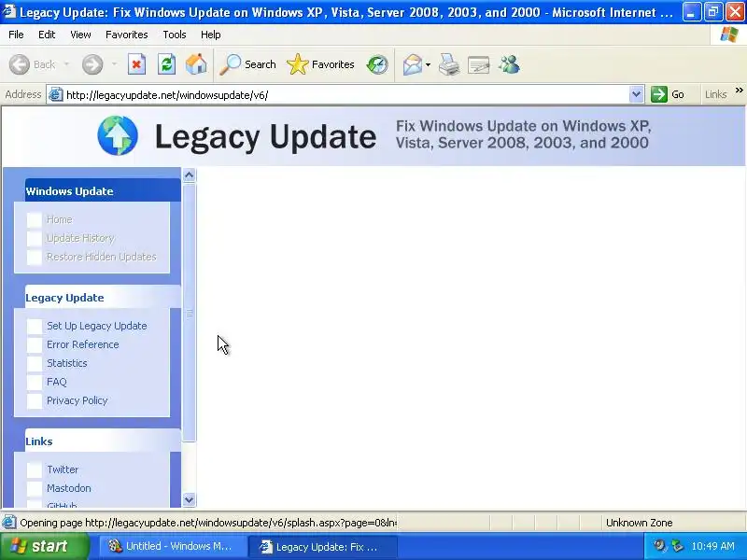Open the FAQ link

click(x=57, y=382)
